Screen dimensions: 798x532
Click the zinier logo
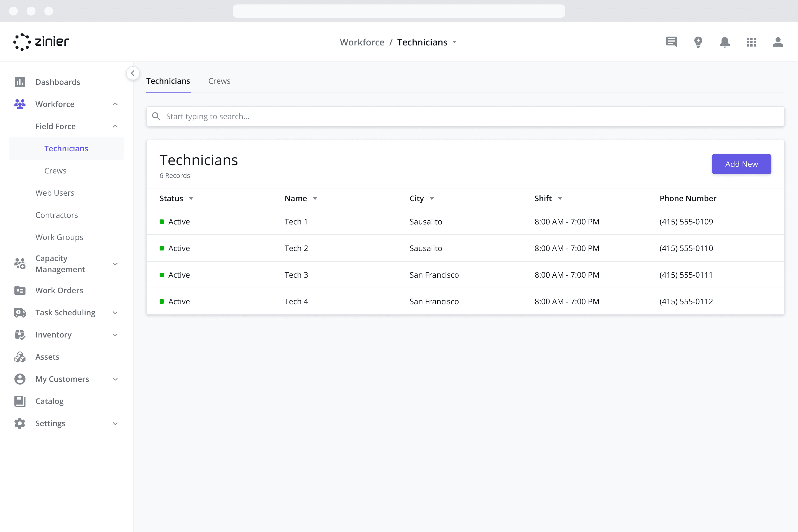click(x=41, y=42)
